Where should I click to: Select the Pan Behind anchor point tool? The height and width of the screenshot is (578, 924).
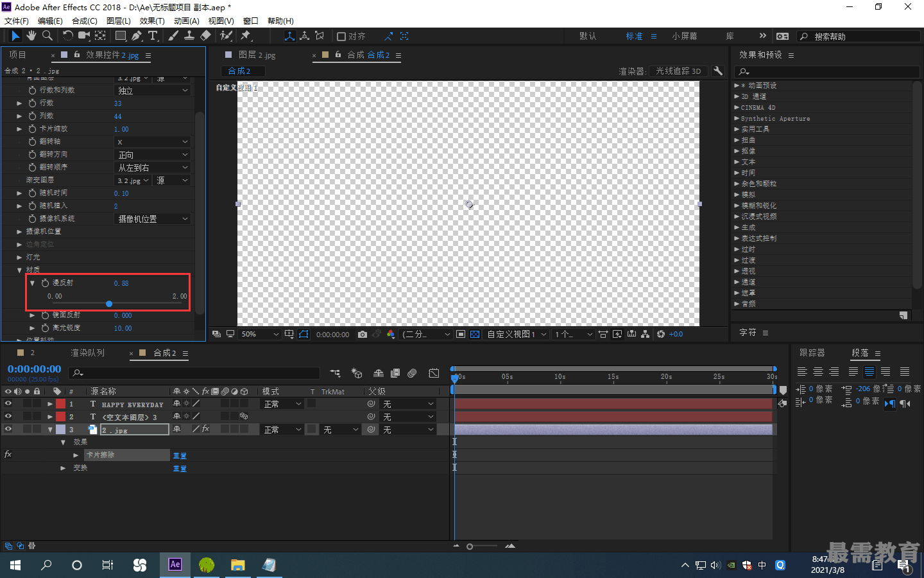click(x=101, y=36)
